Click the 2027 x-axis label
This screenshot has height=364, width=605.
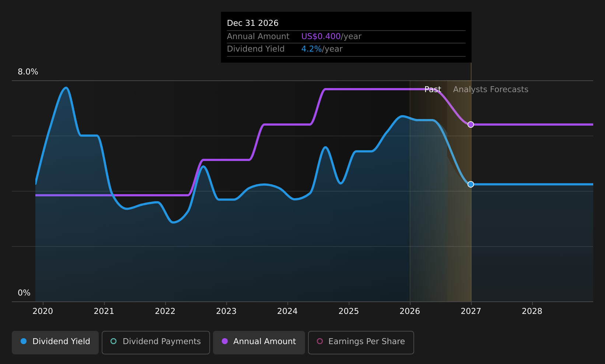pos(471,311)
